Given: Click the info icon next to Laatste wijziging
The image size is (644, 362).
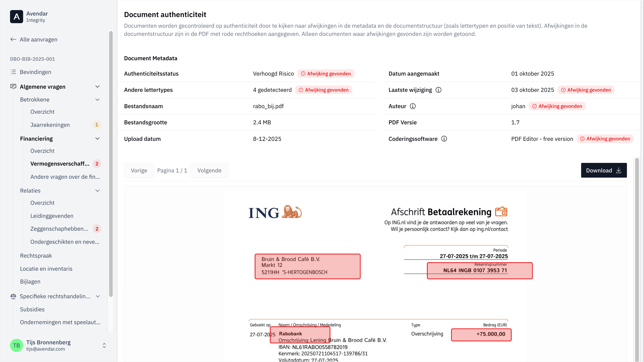Looking at the screenshot, I should (x=439, y=90).
